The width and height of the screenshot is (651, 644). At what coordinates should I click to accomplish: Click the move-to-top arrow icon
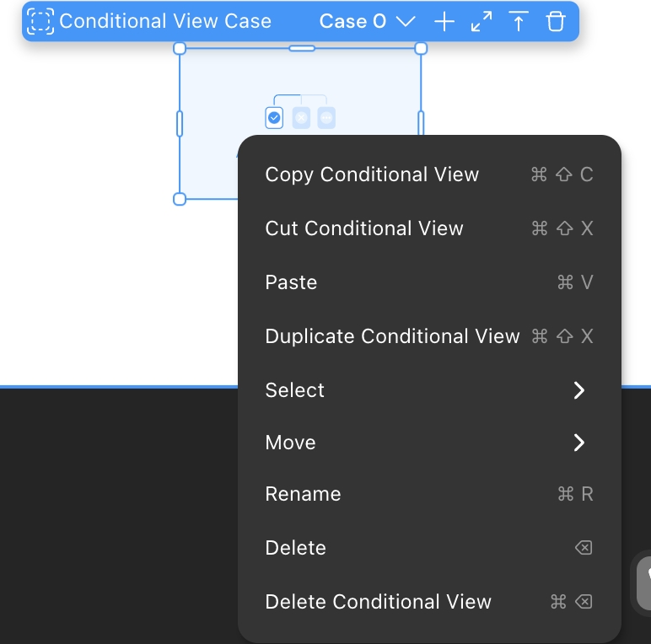pos(519,22)
